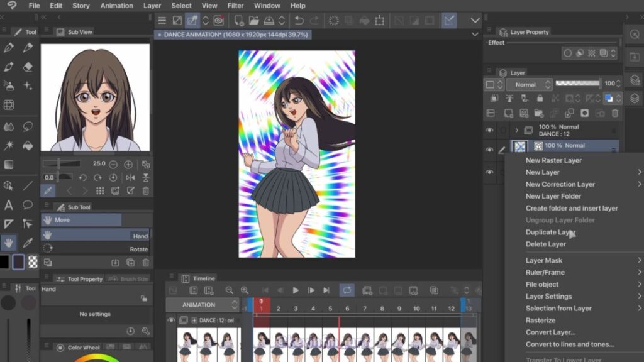The width and height of the screenshot is (644, 362).
Task: Go to next frame in timeline
Action: (x=311, y=290)
